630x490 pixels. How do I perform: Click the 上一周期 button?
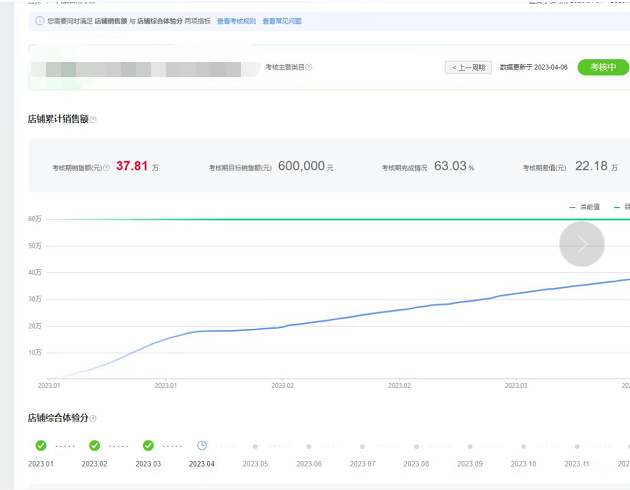point(468,67)
